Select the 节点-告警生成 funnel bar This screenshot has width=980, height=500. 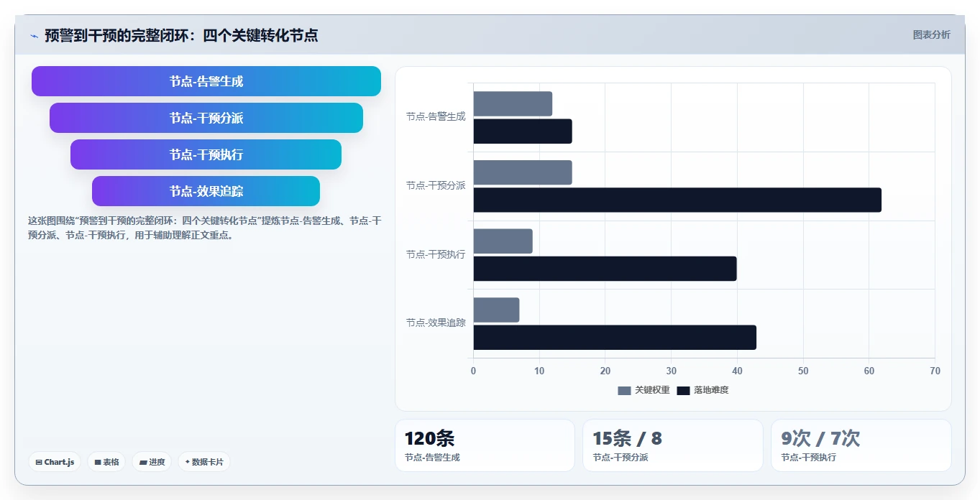coord(206,81)
